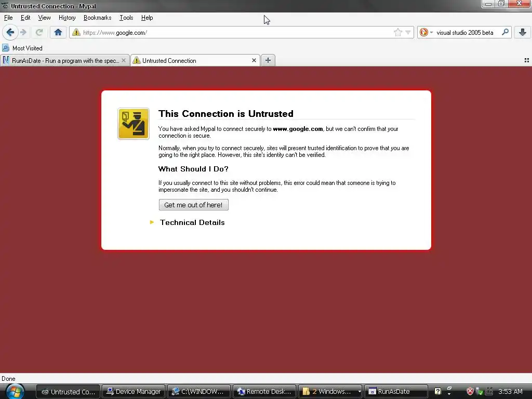Image resolution: width=532 pixels, height=399 pixels.
Task: Open the File menu
Action: [x=8, y=18]
